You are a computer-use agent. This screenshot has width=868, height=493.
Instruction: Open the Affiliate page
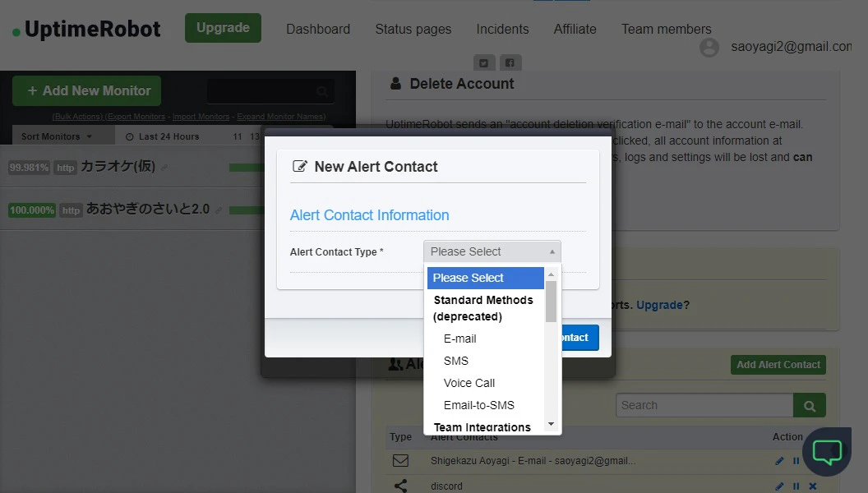coord(575,30)
